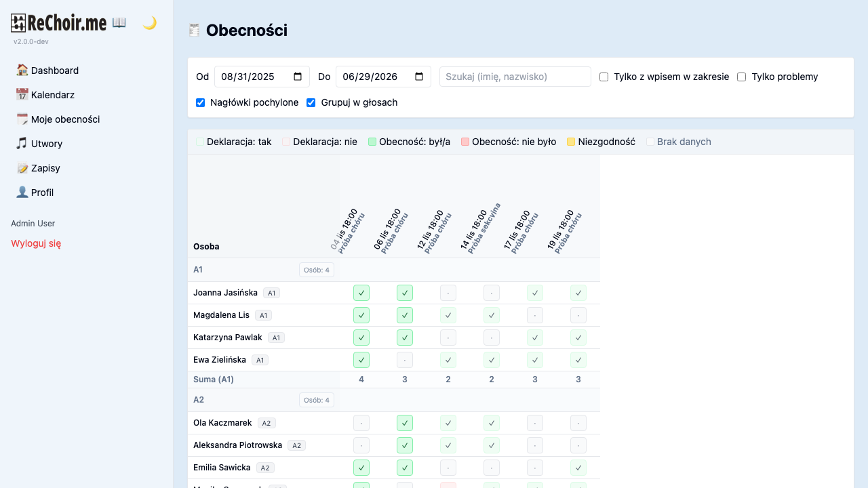Open calendar picker for Do date

point(419,77)
